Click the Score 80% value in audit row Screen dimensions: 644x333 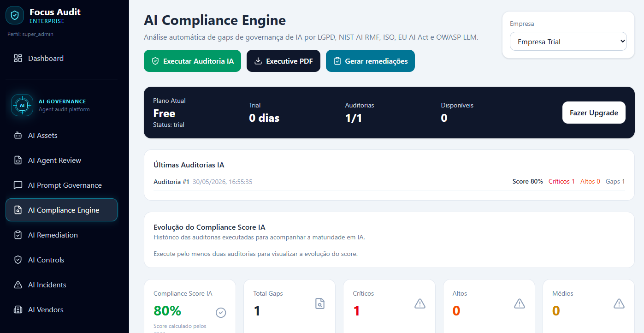528,181
